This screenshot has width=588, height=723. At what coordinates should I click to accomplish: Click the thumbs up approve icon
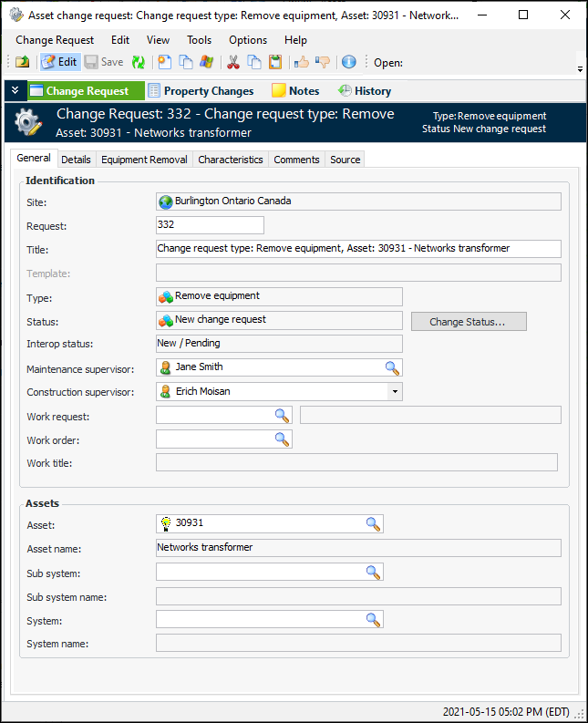pos(302,62)
